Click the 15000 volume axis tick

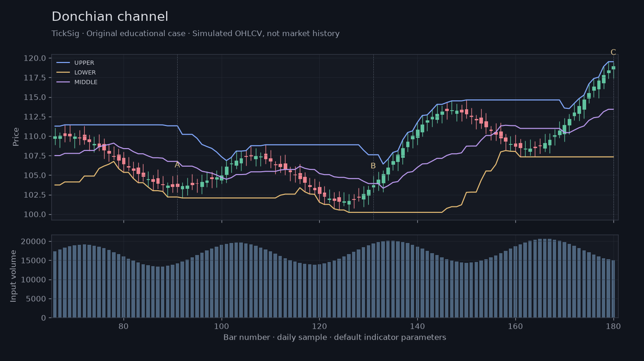(x=34, y=261)
